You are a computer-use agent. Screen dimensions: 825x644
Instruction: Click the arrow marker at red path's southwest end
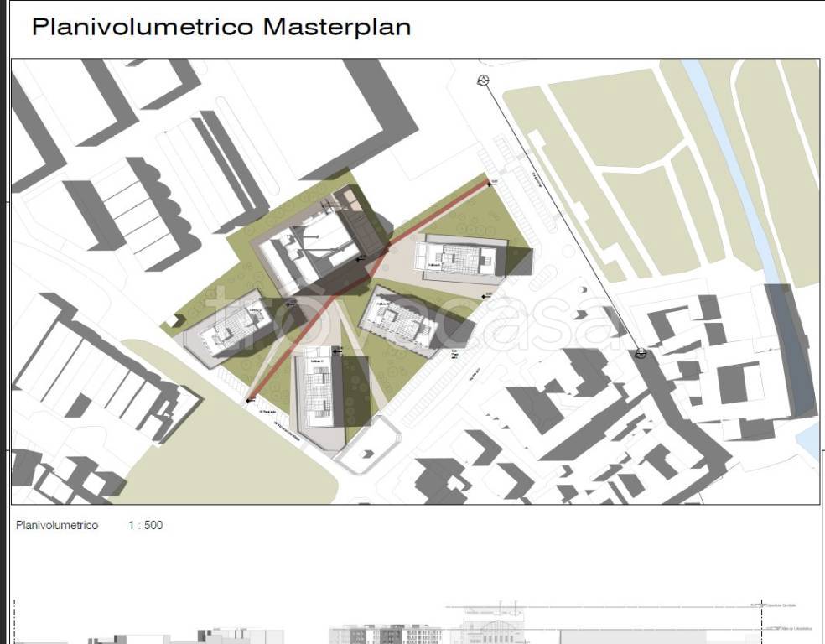coord(250,402)
